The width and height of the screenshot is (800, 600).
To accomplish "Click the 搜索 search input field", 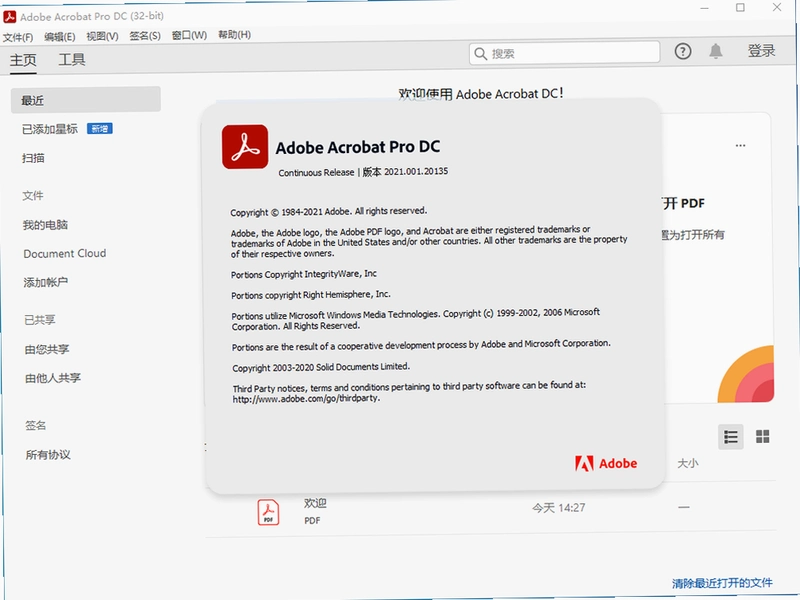I will [564, 53].
